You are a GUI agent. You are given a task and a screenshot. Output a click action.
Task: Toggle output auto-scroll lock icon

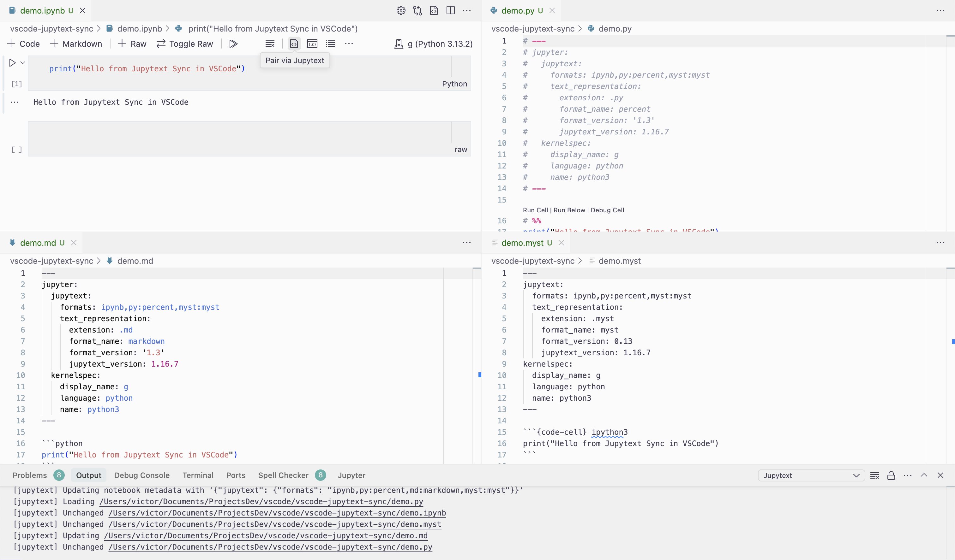click(891, 475)
